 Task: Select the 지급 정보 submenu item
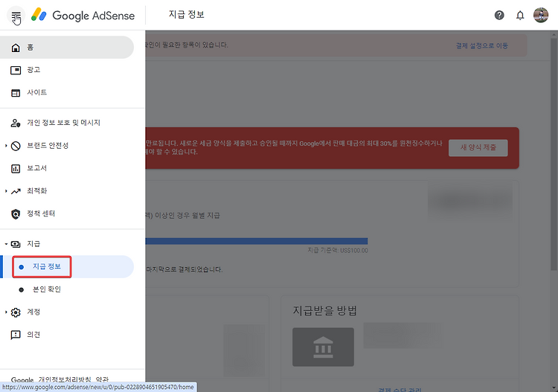(x=67, y=266)
